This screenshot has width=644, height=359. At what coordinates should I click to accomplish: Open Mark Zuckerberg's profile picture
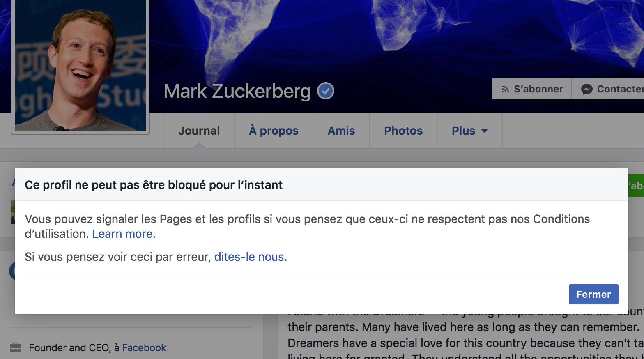click(x=80, y=66)
